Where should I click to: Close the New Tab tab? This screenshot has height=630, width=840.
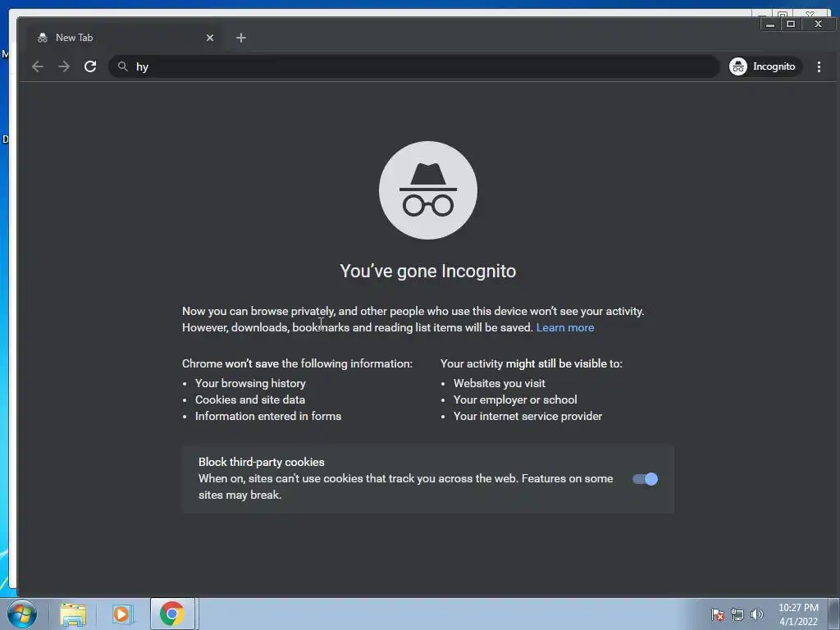[210, 38]
